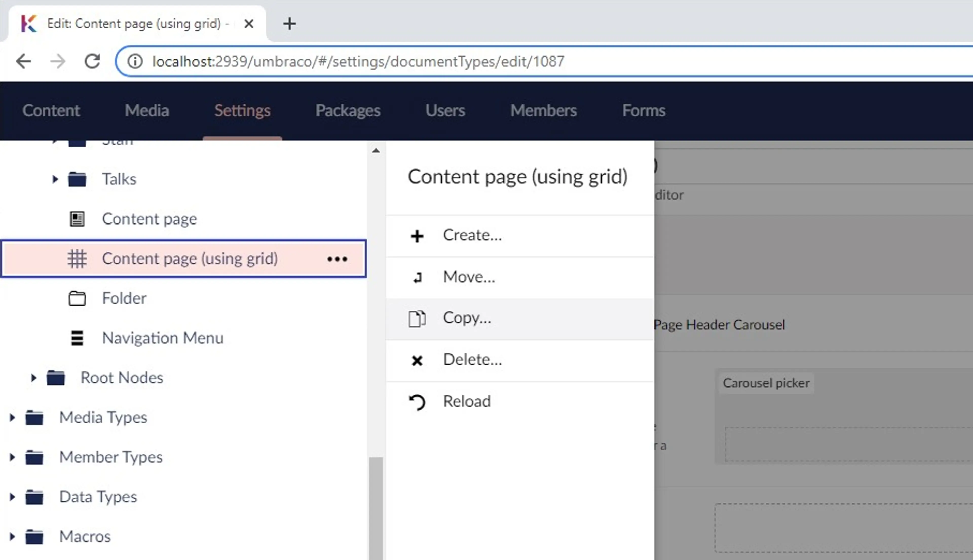Choose Create... in the actions menu
Screen dimensions: 973x560
click(x=472, y=235)
